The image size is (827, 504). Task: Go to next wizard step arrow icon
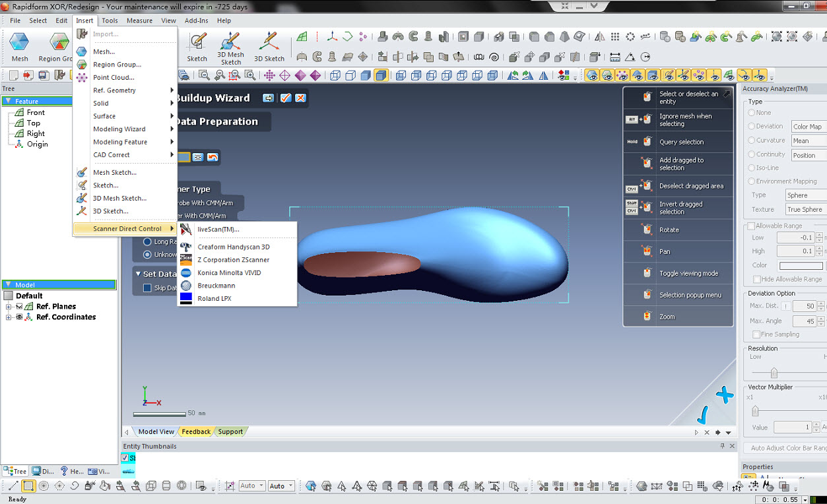269,98
